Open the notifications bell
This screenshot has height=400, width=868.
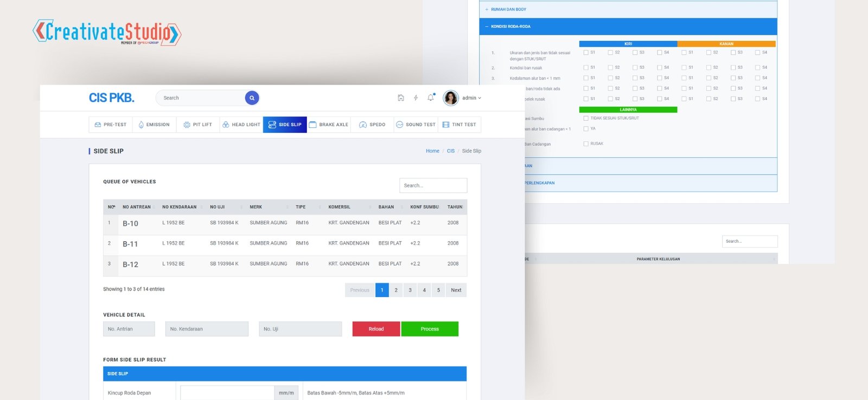point(431,98)
